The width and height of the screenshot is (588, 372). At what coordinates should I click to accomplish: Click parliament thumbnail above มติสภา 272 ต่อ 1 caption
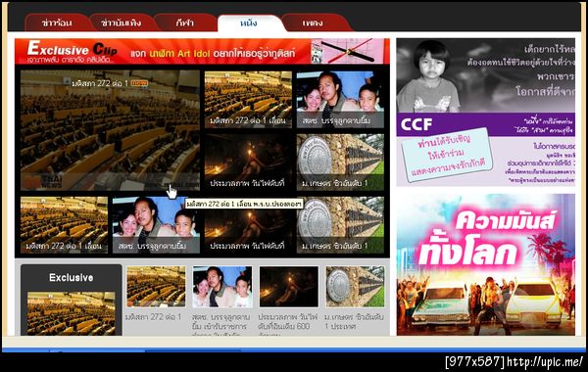point(156,287)
